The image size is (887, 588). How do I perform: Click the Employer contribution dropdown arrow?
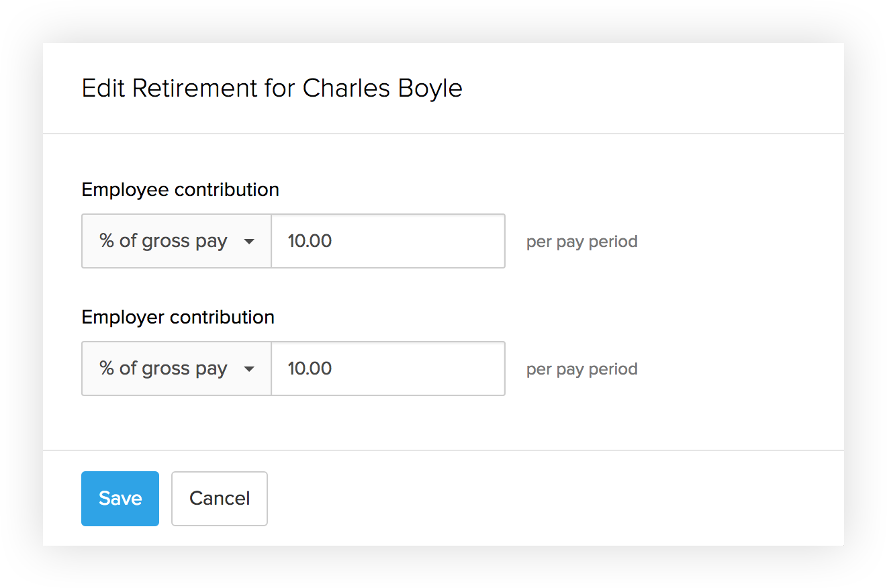(249, 369)
